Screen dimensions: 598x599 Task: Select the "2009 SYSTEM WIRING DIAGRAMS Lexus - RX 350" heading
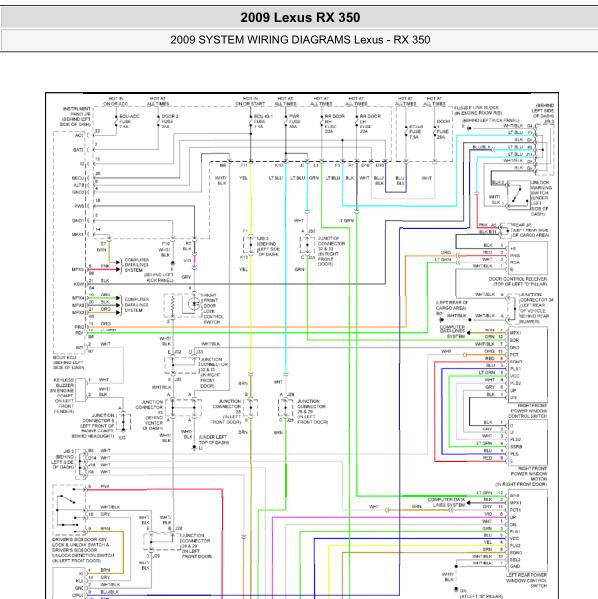[300, 40]
